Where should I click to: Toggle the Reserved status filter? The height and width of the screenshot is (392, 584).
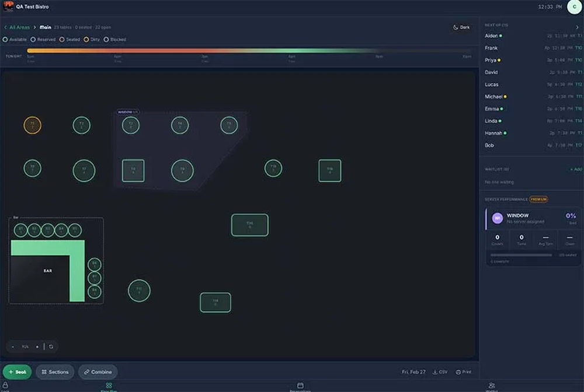(43, 40)
